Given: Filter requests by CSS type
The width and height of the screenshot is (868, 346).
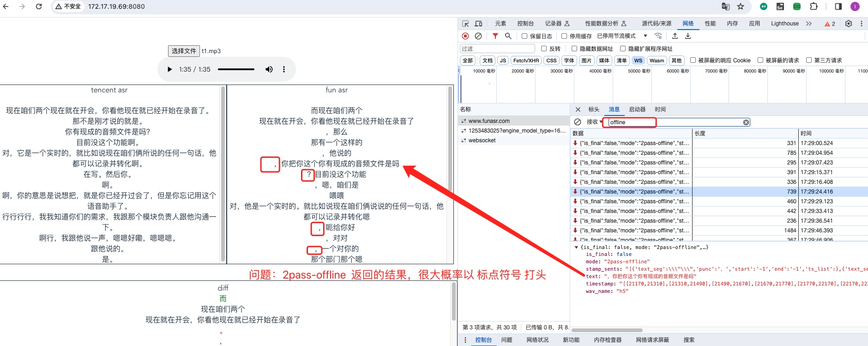Looking at the screenshot, I should click(551, 61).
